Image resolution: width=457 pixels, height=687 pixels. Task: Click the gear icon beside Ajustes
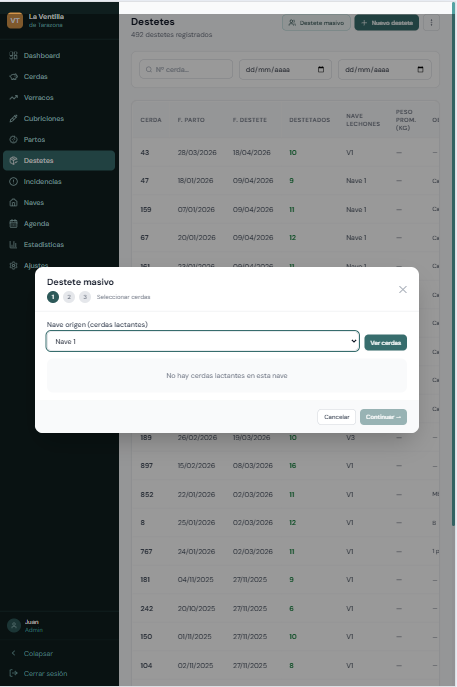click(14, 266)
